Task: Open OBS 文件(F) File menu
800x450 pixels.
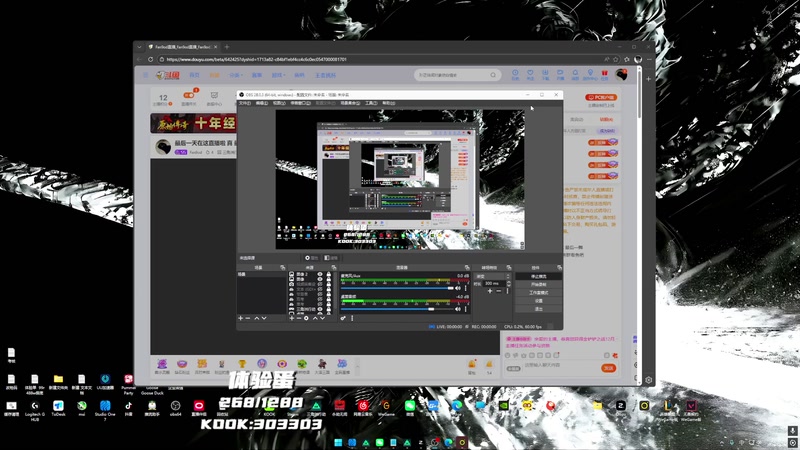Action: point(245,103)
